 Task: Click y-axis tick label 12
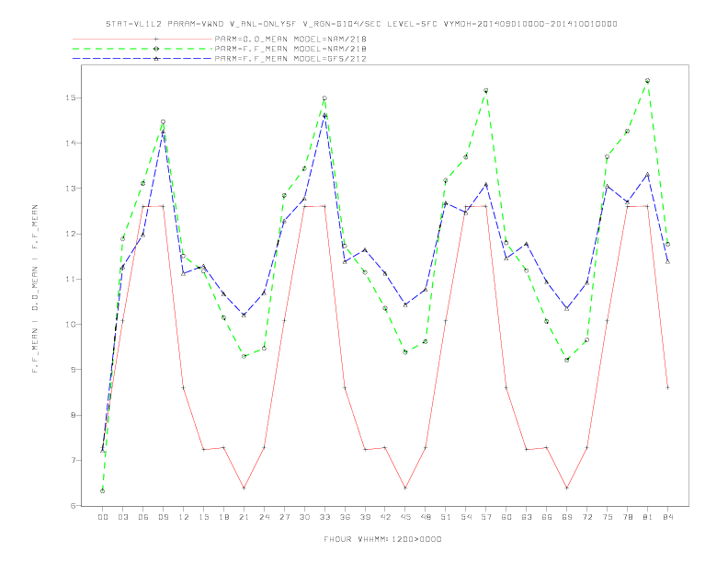coord(71,234)
